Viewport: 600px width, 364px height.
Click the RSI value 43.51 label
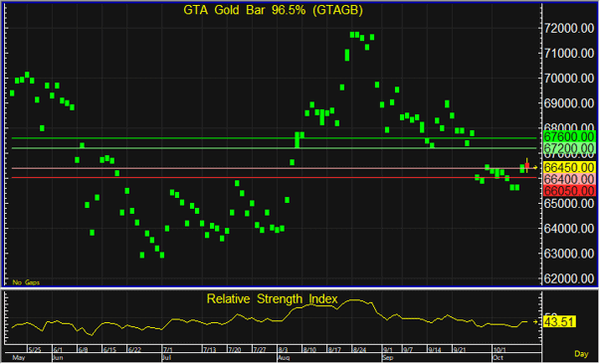click(559, 322)
